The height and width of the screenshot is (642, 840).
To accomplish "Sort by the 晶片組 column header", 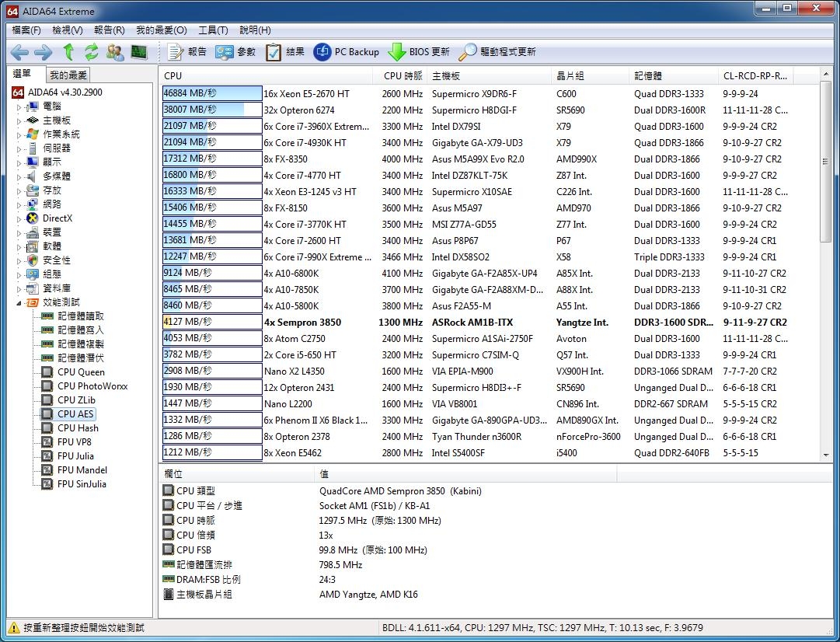I will [589, 76].
